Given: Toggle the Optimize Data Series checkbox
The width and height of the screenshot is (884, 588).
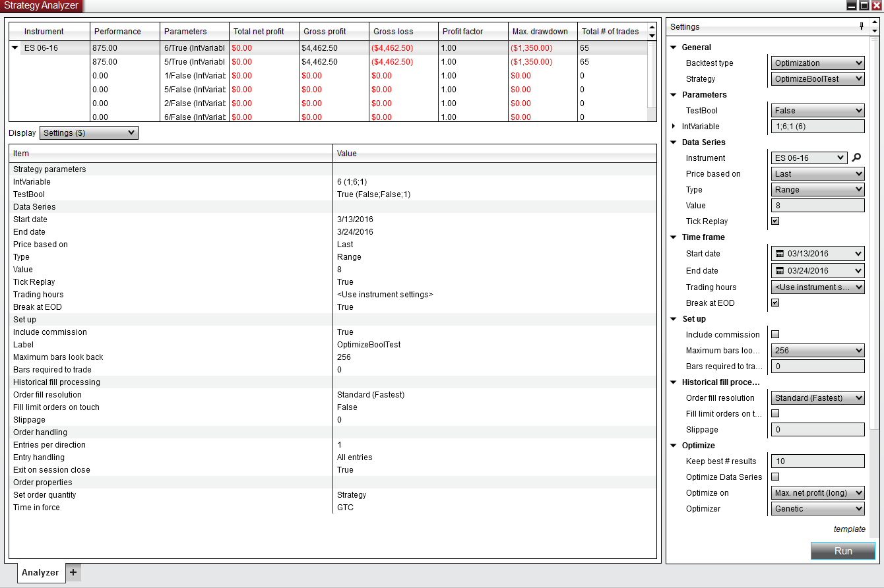Looking at the screenshot, I should click(x=775, y=477).
